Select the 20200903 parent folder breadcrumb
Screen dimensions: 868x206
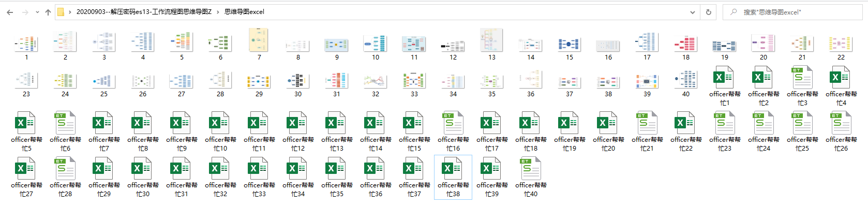click(144, 12)
